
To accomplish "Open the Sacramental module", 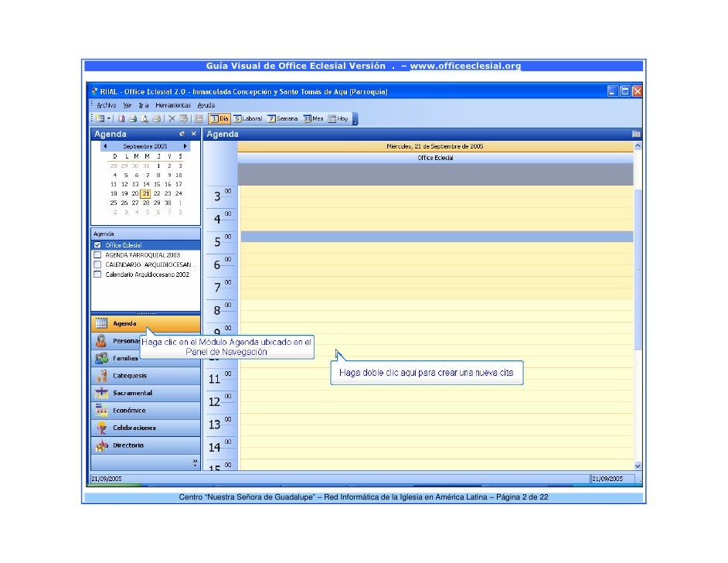I will coord(146,393).
